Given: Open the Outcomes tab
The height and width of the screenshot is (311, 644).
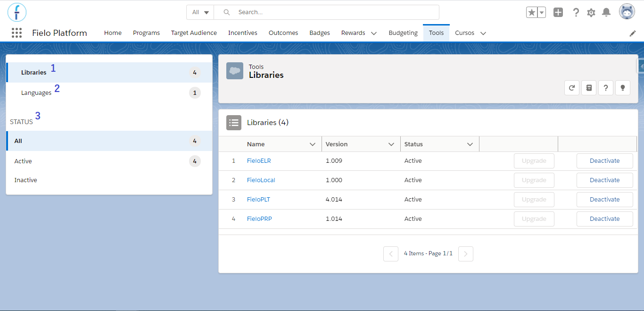Looking at the screenshot, I should click(x=283, y=33).
